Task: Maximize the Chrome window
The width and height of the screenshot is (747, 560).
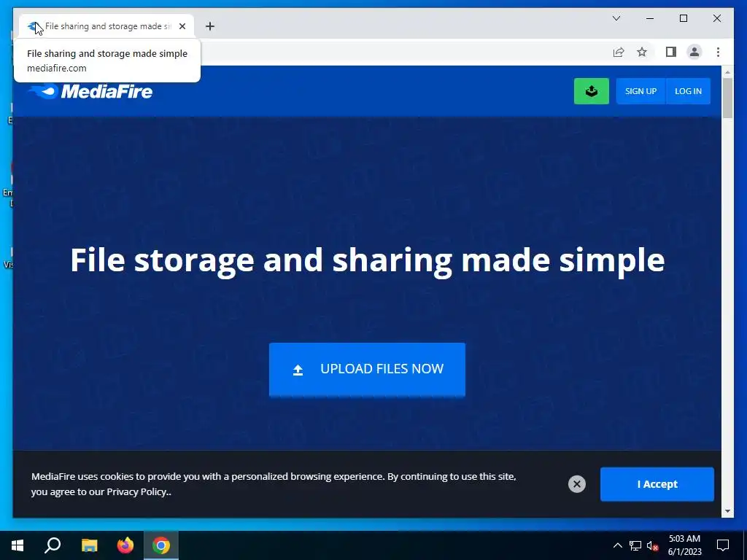Action: pyautogui.click(x=683, y=18)
